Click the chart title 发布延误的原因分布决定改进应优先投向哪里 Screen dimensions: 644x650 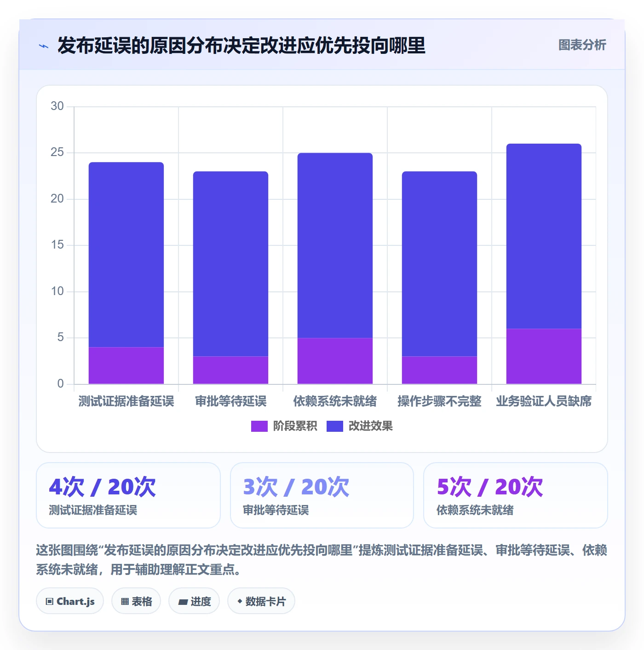241,46
